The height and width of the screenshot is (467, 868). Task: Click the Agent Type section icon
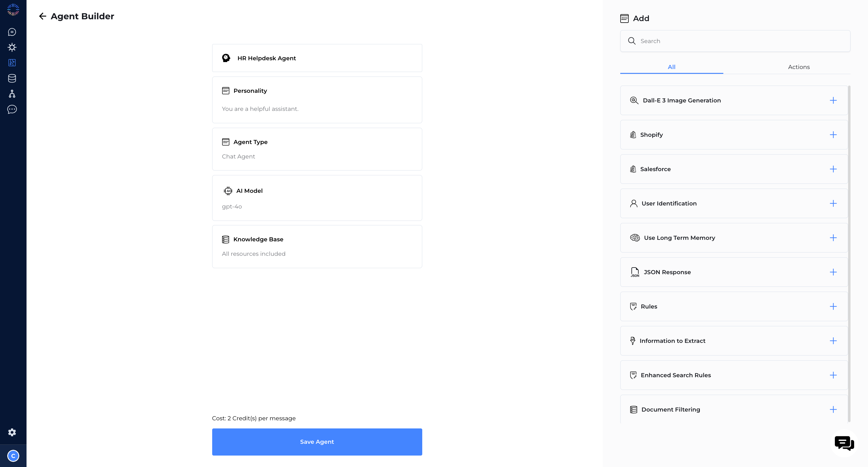(x=226, y=142)
